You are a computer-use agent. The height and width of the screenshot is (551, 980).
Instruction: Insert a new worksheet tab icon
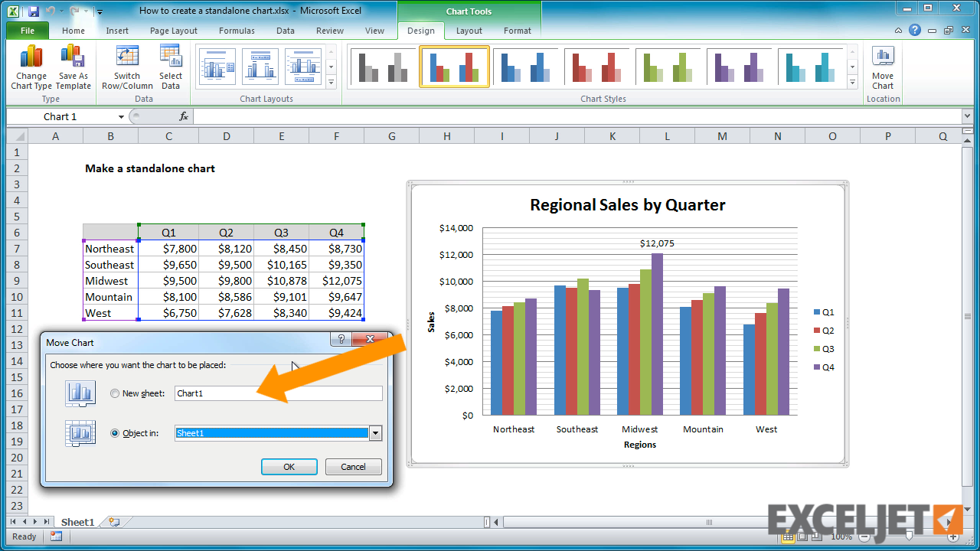click(x=114, y=522)
